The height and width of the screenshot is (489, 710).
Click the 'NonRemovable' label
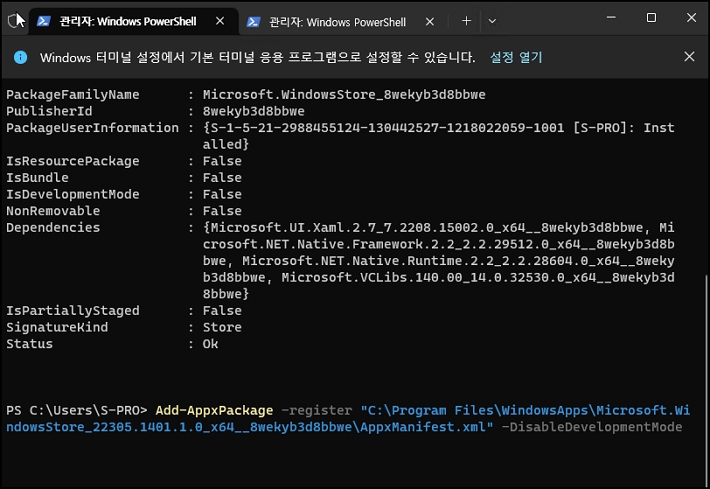coord(53,211)
